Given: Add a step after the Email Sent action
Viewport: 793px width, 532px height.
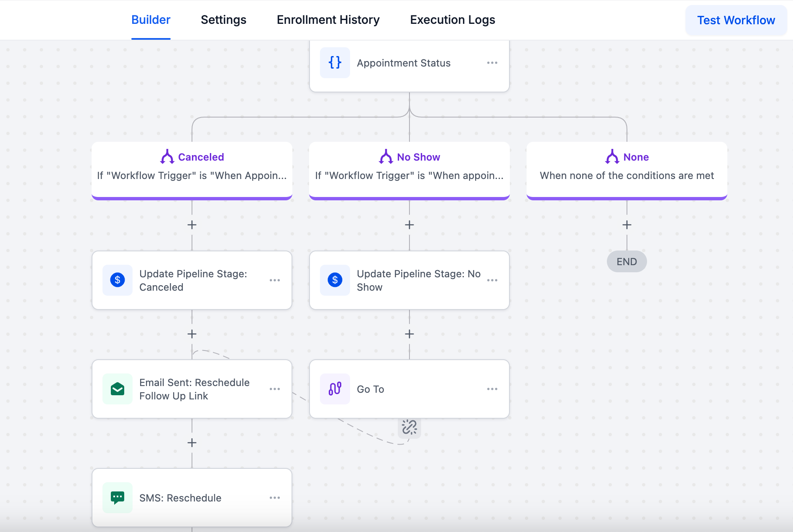Looking at the screenshot, I should click(192, 442).
